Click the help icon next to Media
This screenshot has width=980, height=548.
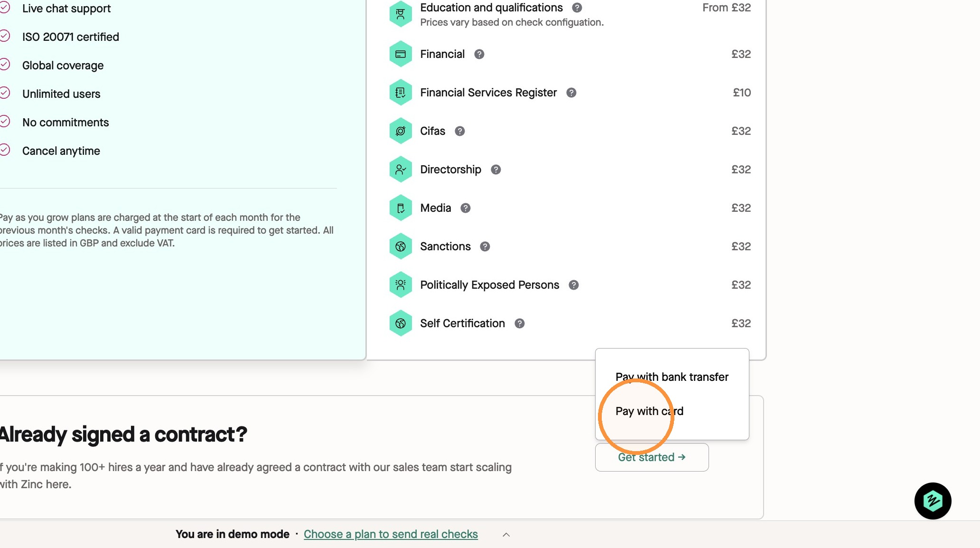[x=466, y=208]
